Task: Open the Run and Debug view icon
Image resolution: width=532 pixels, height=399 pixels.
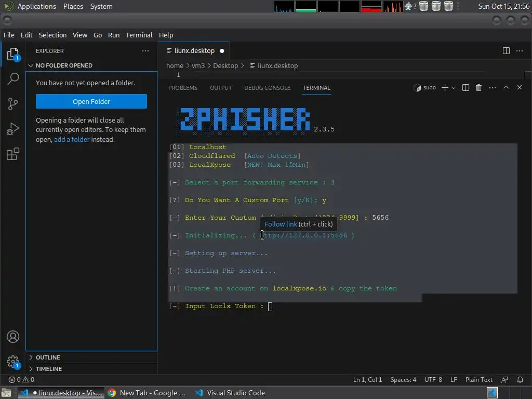Action: 13,129
